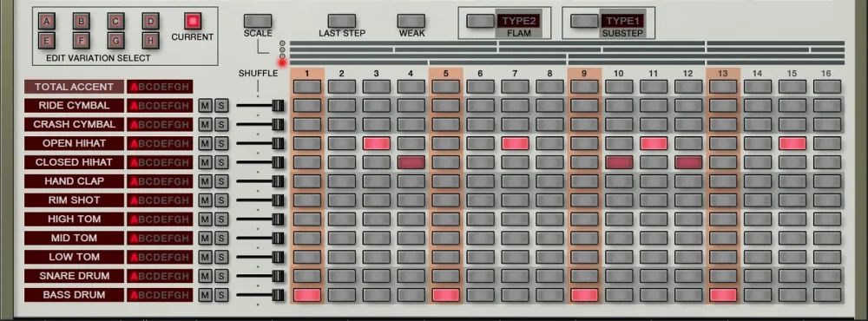Select edit variation C button

pyautogui.click(x=116, y=22)
